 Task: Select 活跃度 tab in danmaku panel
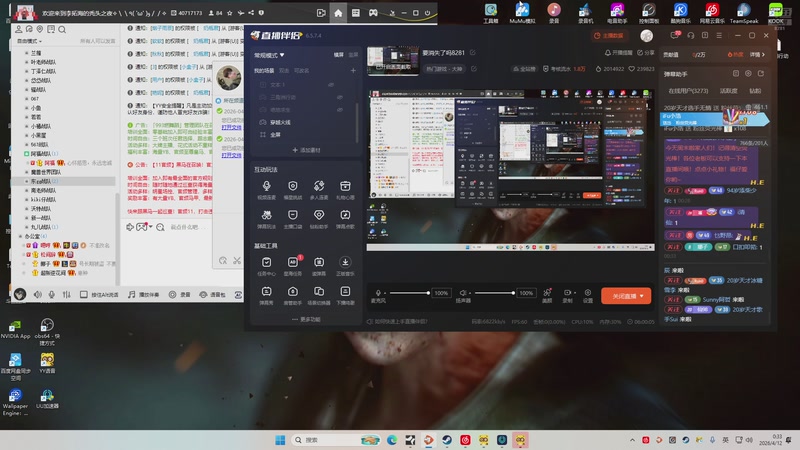(x=728, y=91)
